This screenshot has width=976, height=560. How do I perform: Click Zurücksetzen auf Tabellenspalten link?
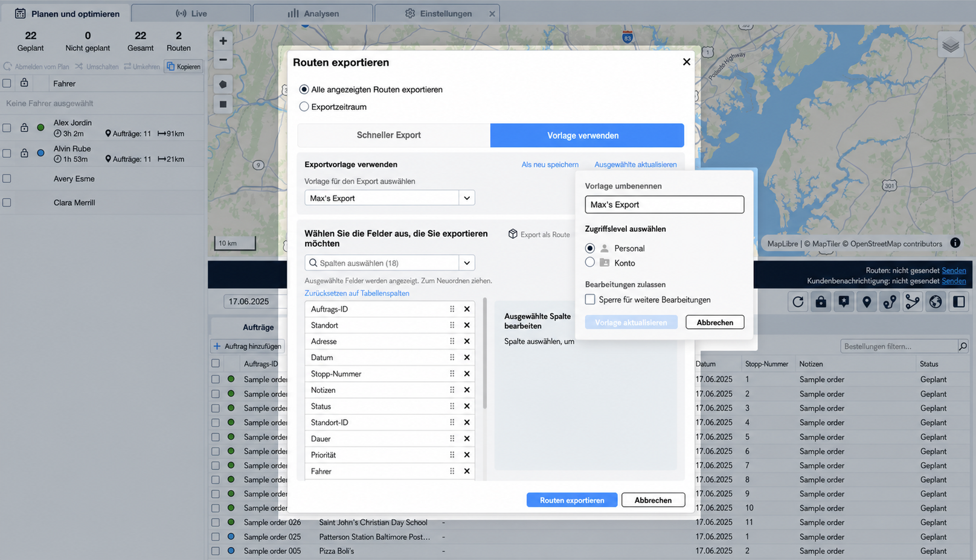[x=357, y=293]
